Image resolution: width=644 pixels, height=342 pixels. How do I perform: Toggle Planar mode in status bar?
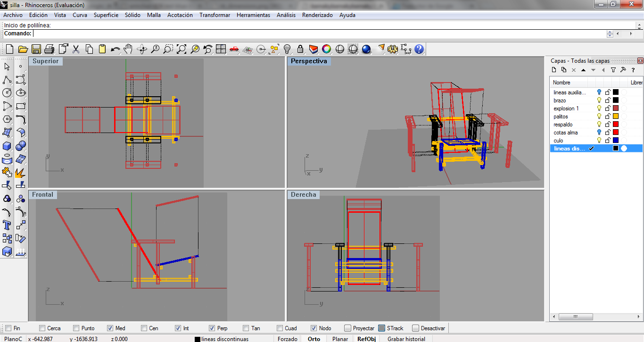tap(340, 339)
